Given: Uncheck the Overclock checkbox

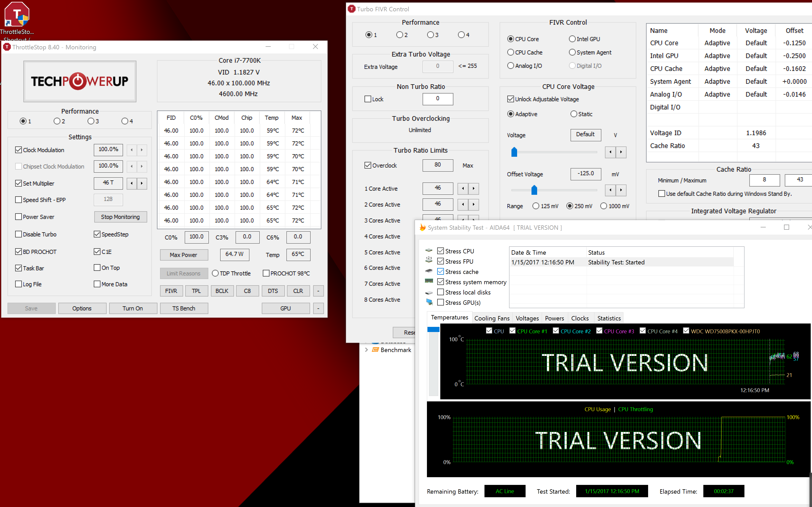Looking at the screenshot, I should (368, 165).
